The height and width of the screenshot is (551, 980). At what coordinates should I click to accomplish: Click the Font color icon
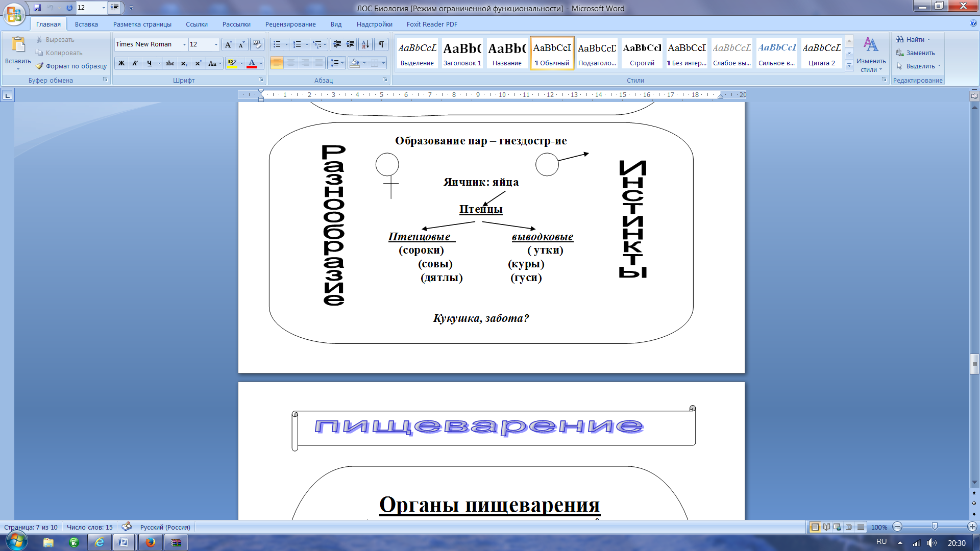tap(253, 63)
